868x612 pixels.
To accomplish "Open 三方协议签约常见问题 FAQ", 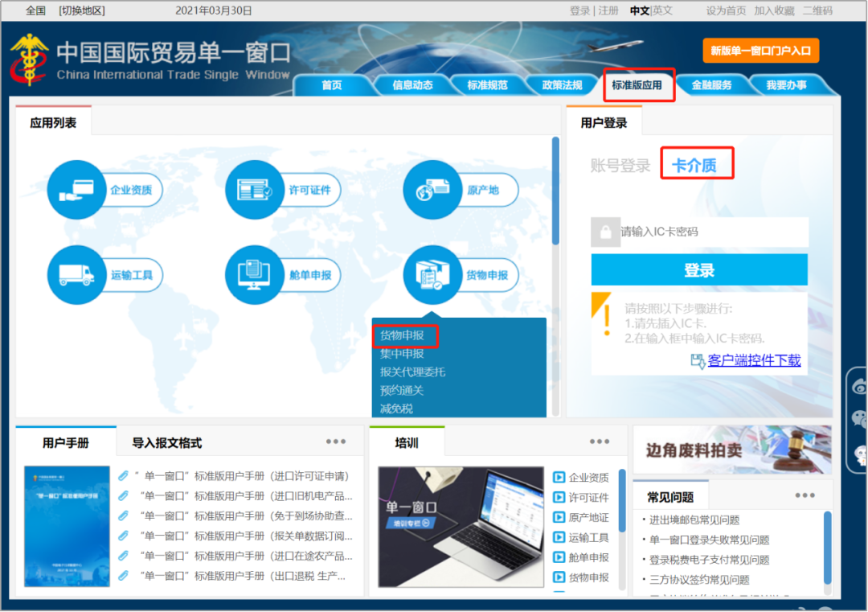I will point(699,579).
